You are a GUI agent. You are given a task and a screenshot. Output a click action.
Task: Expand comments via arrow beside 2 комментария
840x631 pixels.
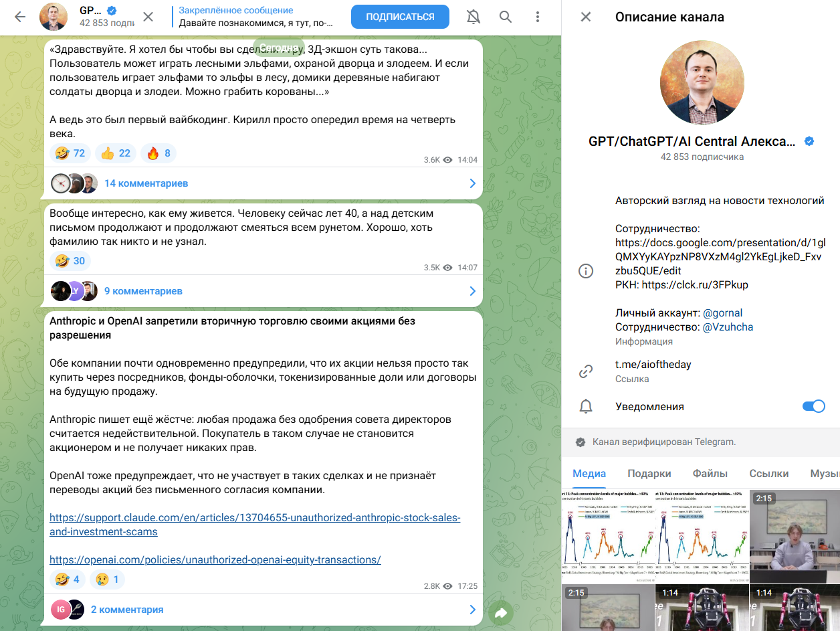click(472, 610)
